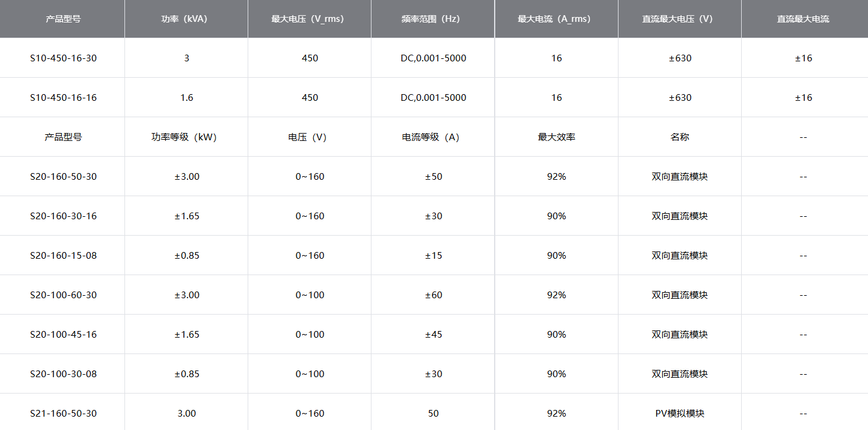Click the 直流最大电流 header cell
This screenshot has width=868, height=430.
pyautogui.click(x=803, y=19)
